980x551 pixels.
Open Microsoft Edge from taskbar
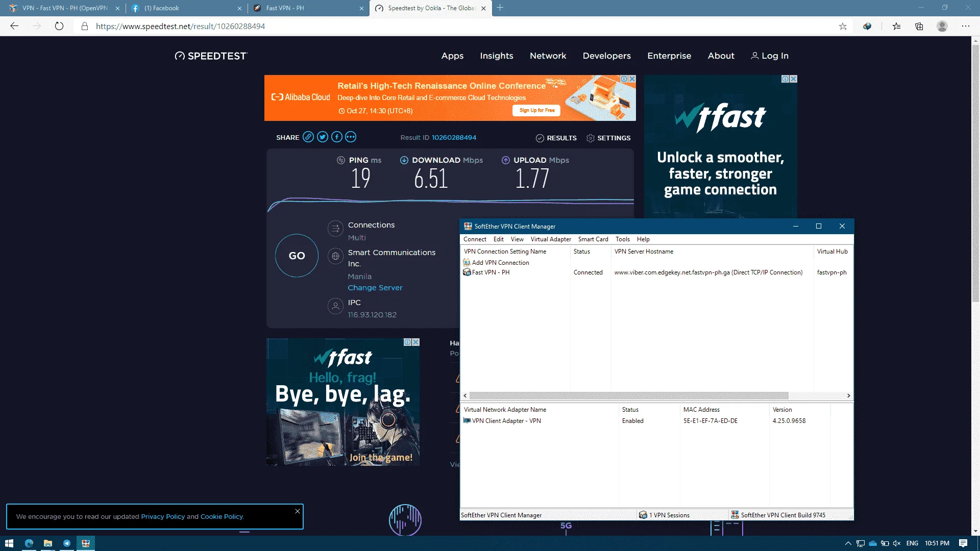[x=29, y=543]
